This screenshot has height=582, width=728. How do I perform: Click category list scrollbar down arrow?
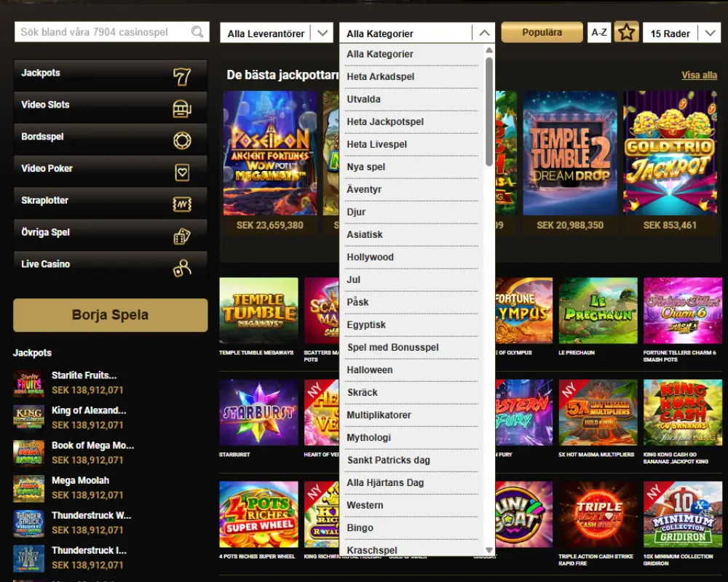coord(489,550)
